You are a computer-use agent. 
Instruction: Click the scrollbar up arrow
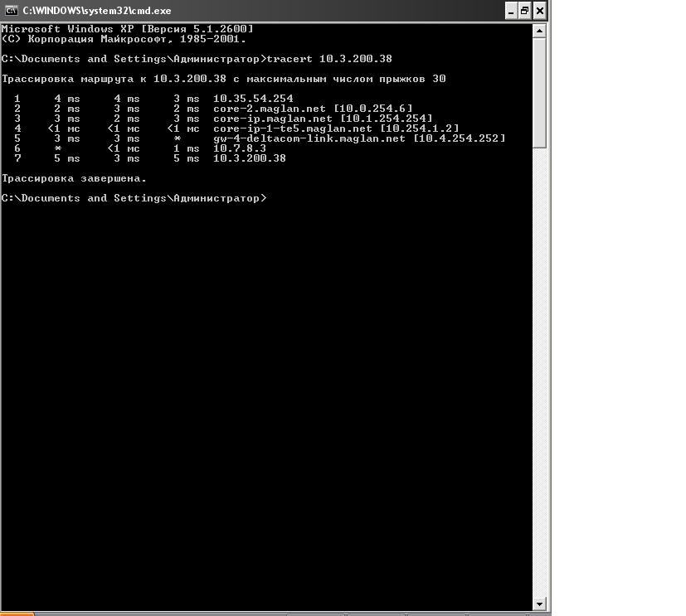[539, 31]
